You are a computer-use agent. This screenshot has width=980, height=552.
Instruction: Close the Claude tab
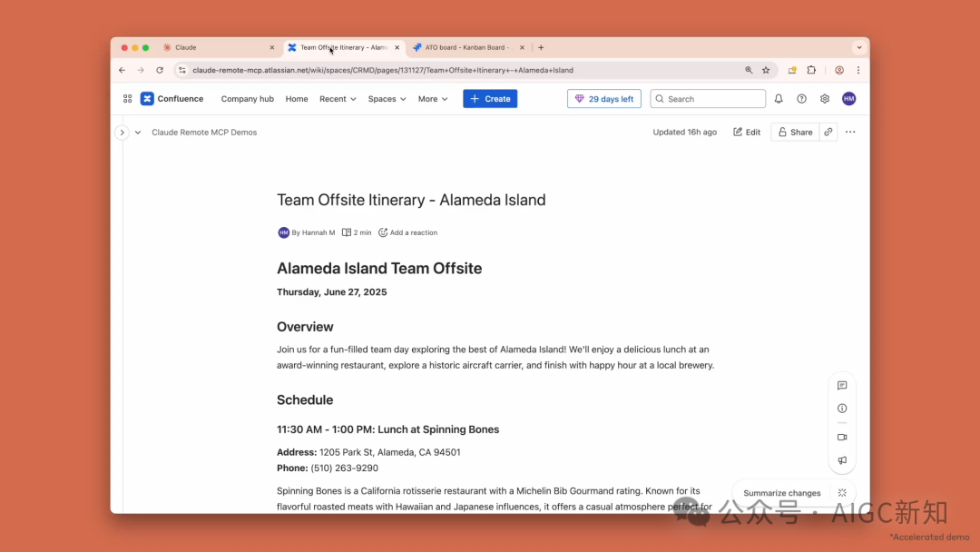point(272,47)
